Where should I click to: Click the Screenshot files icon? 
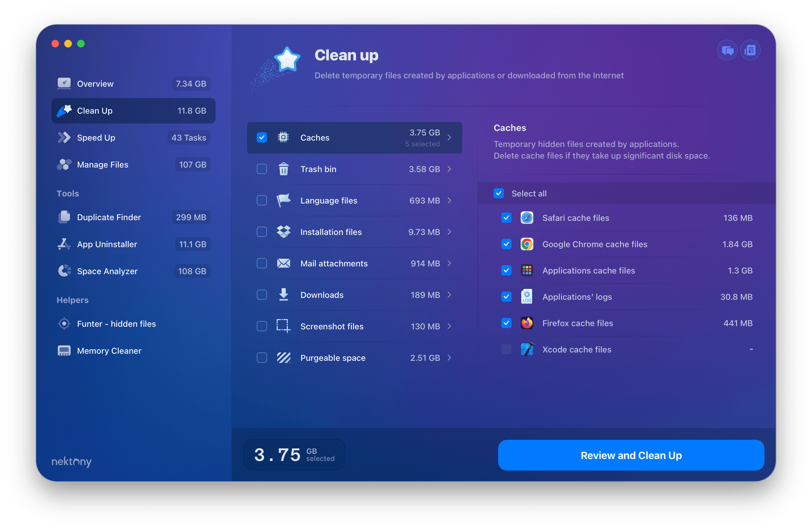click(x=283, y=326)
